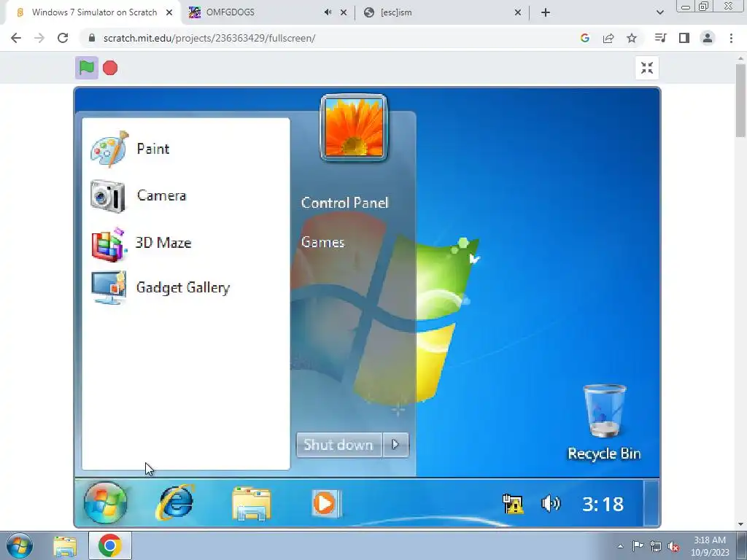Image resolution: width=747 pixels, height=560 pixels.
Task: Bookmark this page with star
Action: tap(632, 38)
